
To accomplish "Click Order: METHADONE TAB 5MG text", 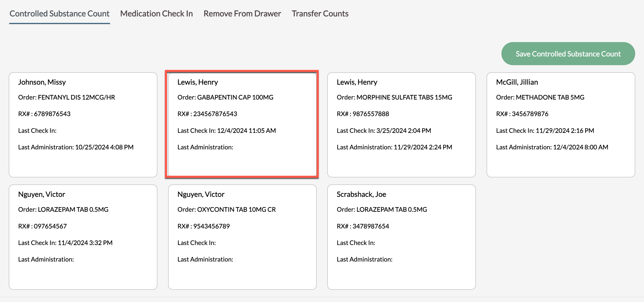I will click(x=540, y=97).
